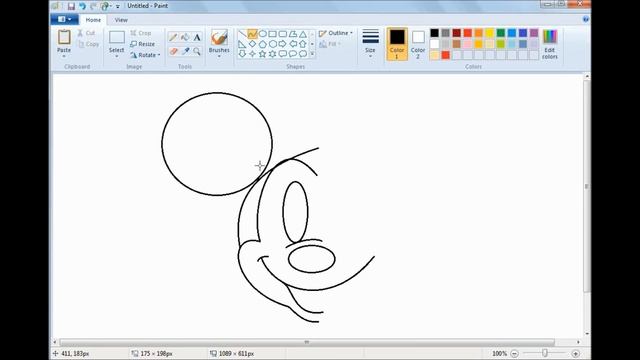
Task: Click the Save icon in title bar
Action: tap(71, 6)
